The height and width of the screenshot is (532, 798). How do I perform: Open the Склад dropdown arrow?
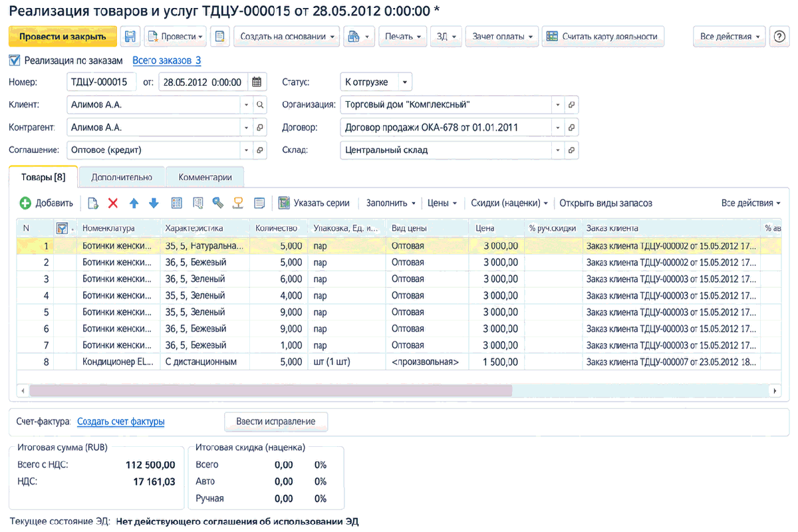[x=558, y=150]
